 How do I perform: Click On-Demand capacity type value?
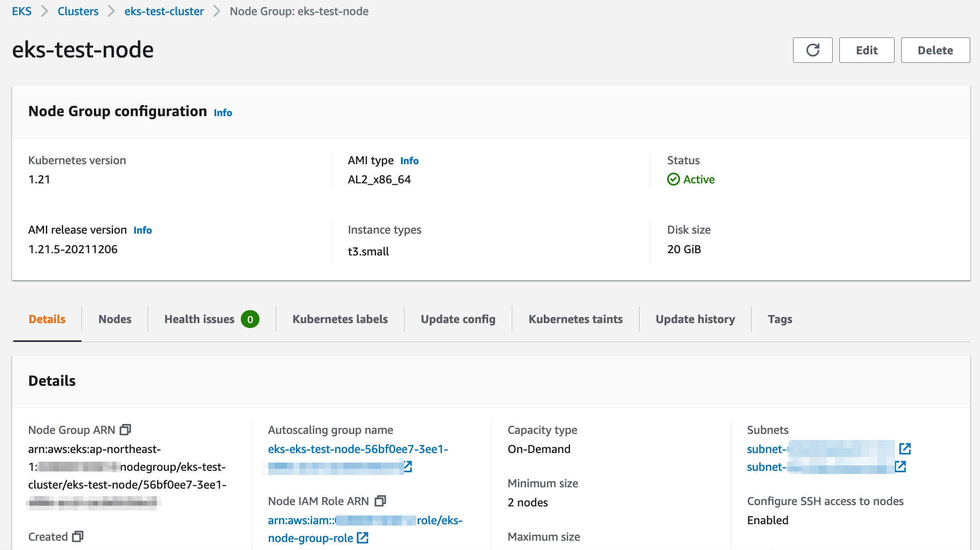(x=539, y=449)
